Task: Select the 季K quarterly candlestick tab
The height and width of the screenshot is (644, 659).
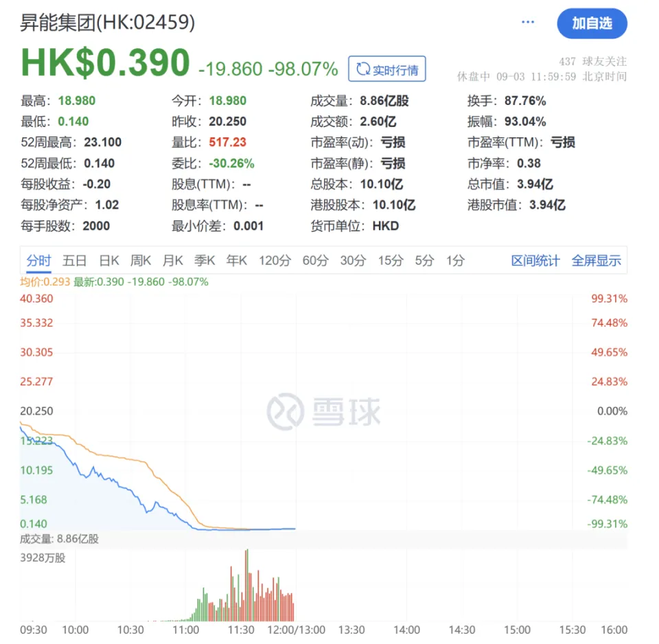Action: tap(205, 261)
